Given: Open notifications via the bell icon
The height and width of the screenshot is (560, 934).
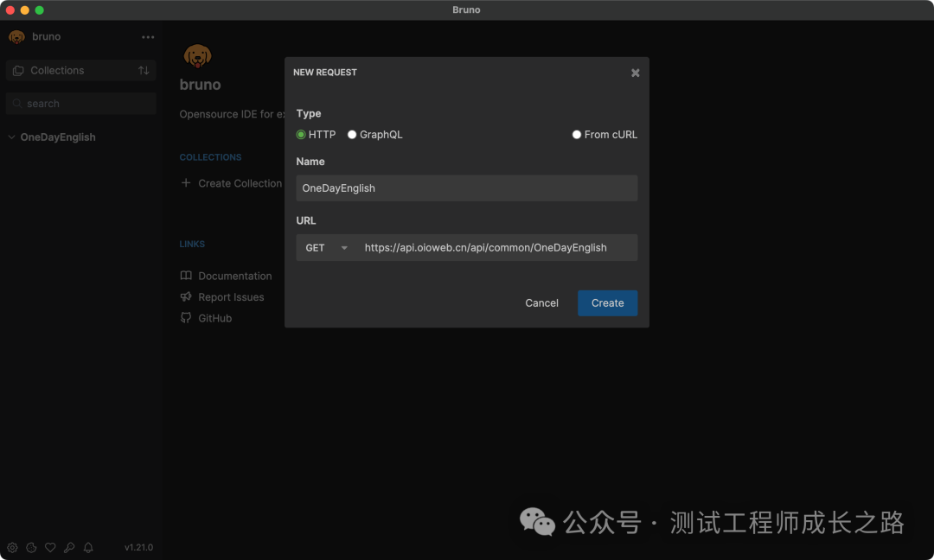Looking at the screenshot, I should coord(88,548).
